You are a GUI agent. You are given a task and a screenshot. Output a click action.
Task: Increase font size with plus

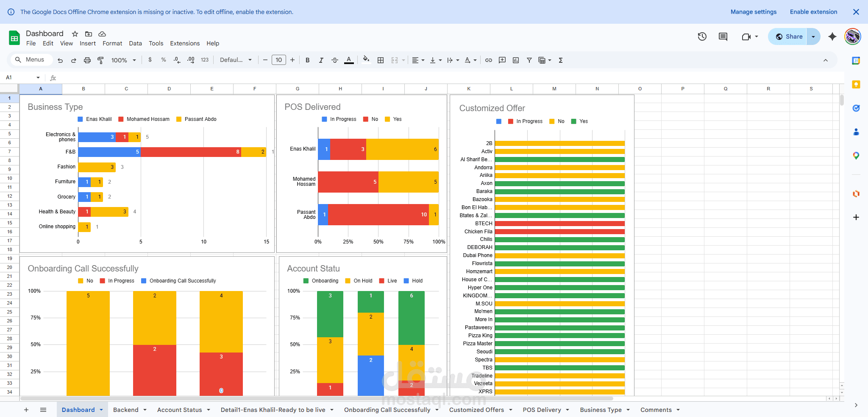[292, 60]
